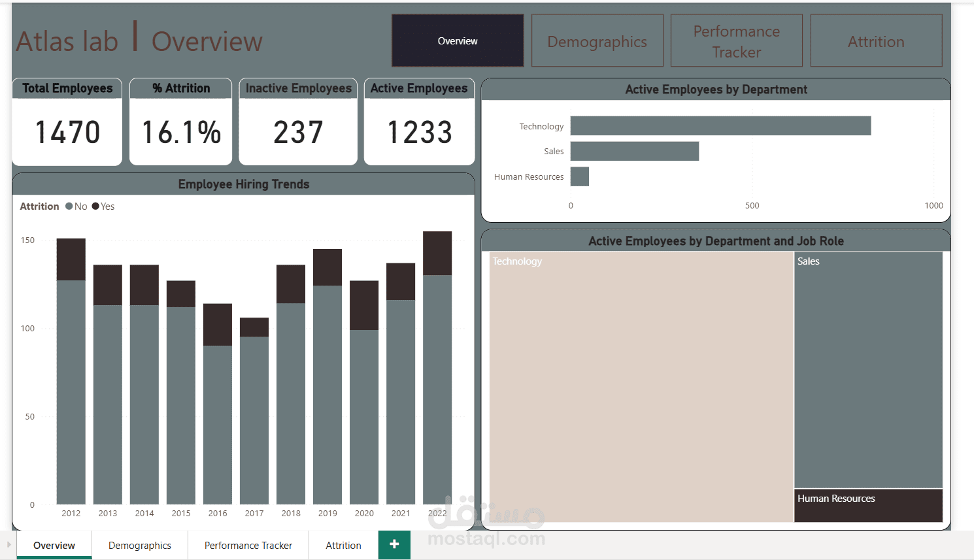
Task: Switch to the Performance Tracker sheet tab
Action: click(248, 545)
